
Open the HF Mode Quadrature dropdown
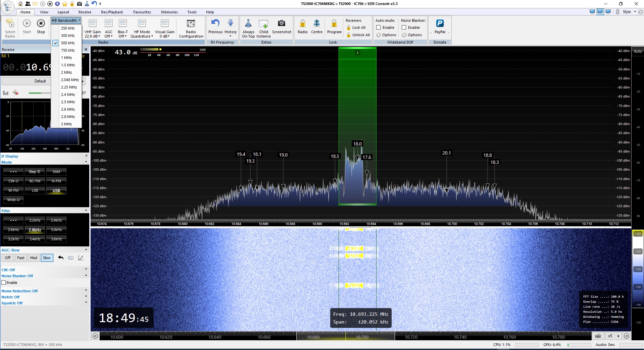click(x=141, y=28)
